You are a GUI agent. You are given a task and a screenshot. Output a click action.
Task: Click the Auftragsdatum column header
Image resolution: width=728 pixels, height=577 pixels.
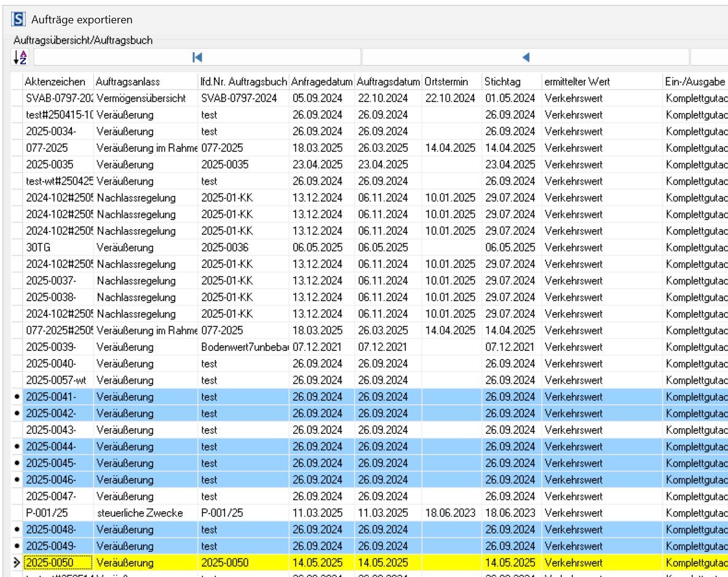(388, 82)
